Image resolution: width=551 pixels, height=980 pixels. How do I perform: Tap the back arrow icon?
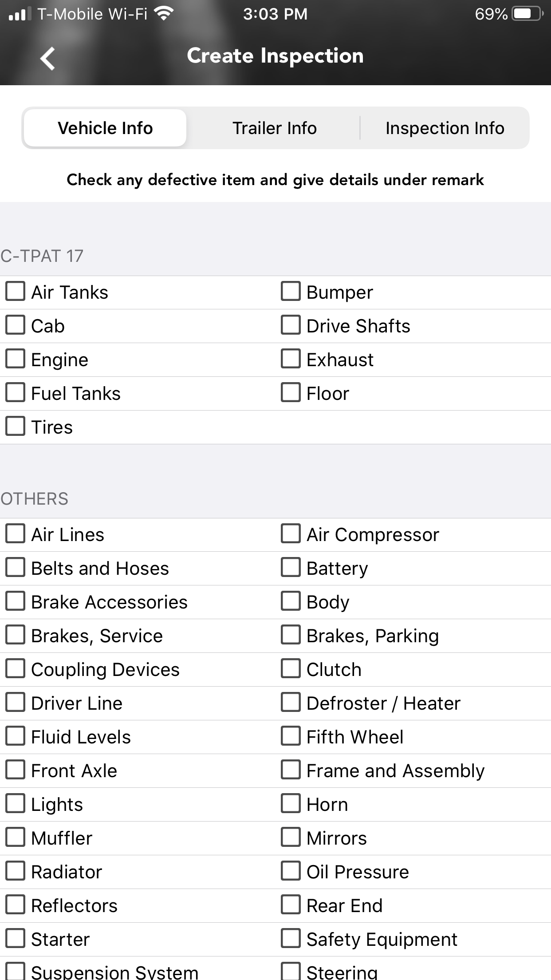tap(47, 58)
